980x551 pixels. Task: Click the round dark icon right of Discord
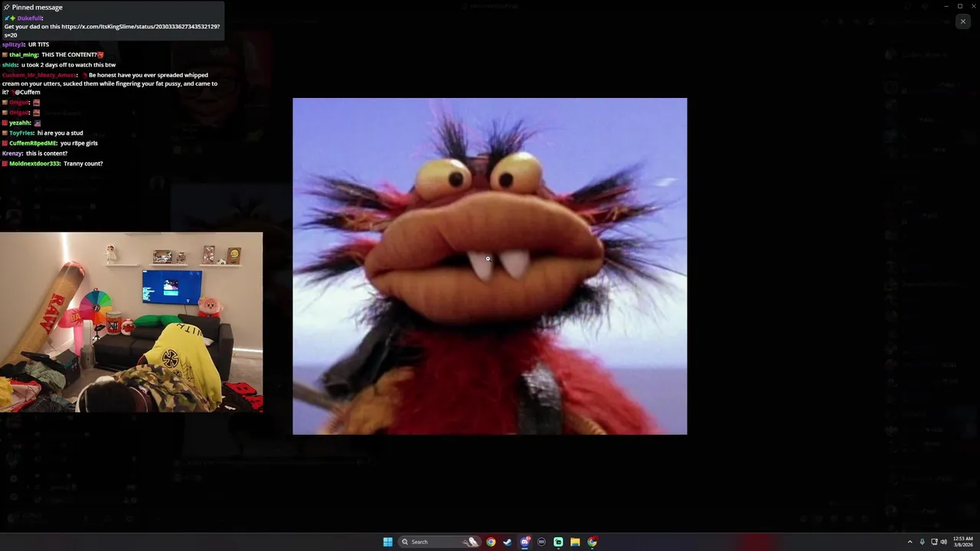coord(541,542)
